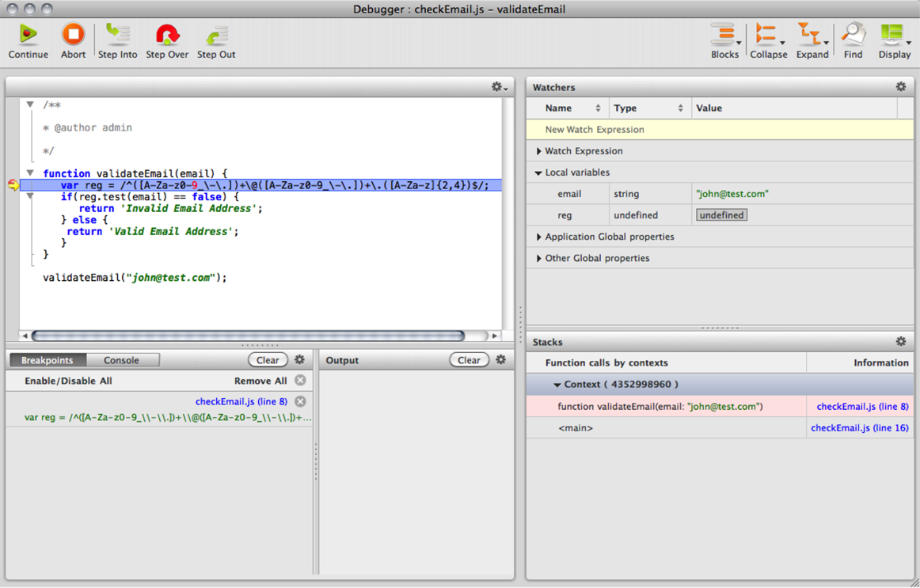920x588 pixels.
Task: Abort the debugging session
Action: coord(73,35)
